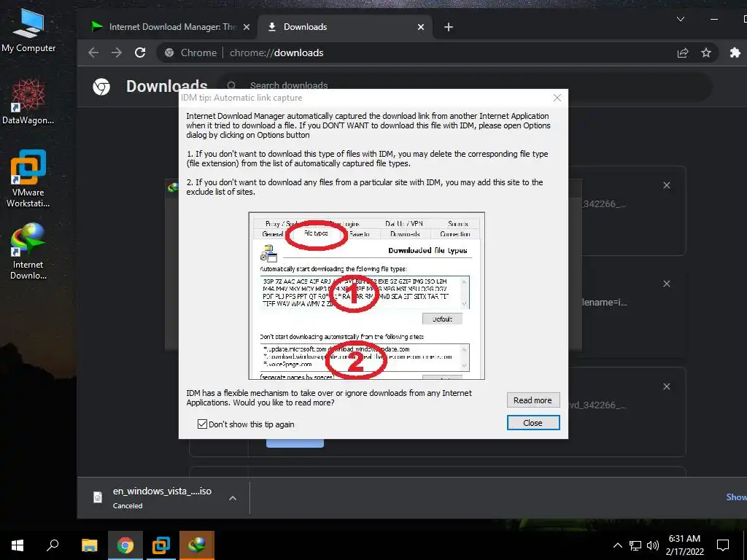
Task: Expand options for en_windows_vista iso download
Action: click(x=233, y=498)
